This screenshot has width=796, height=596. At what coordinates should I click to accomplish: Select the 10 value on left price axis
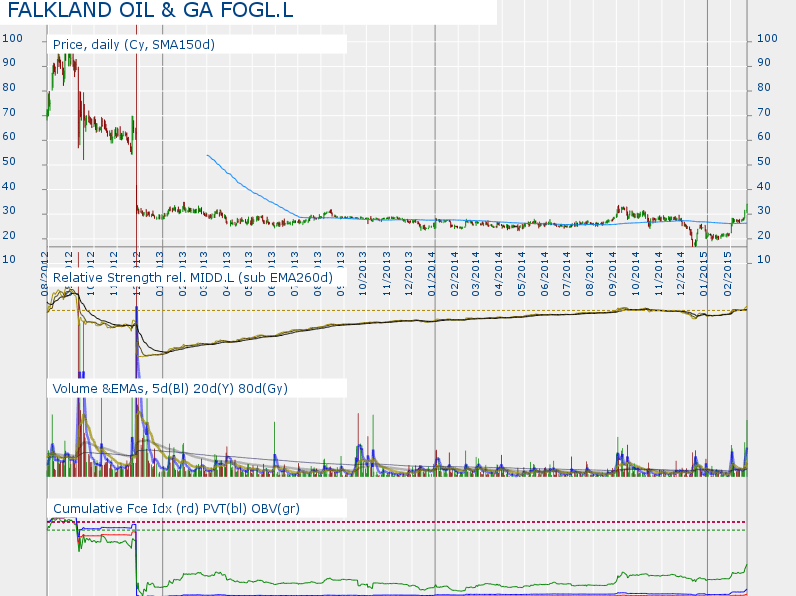pos(9,259)
